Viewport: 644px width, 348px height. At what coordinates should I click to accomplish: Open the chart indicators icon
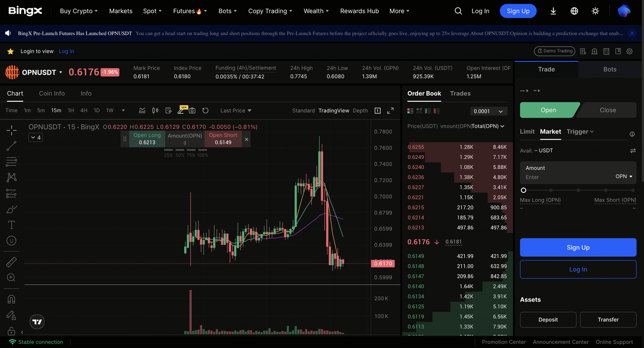[142, 110]
